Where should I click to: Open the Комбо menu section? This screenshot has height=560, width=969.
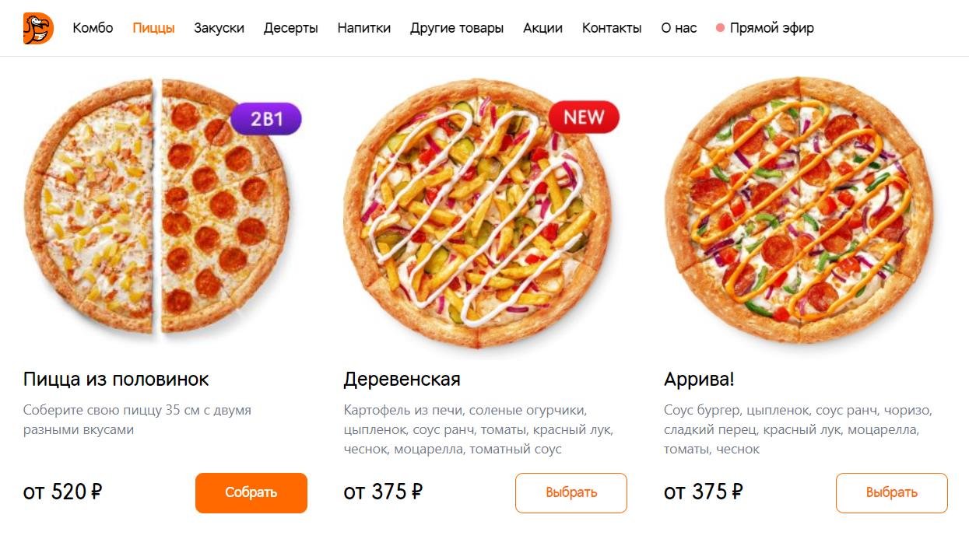93,28
